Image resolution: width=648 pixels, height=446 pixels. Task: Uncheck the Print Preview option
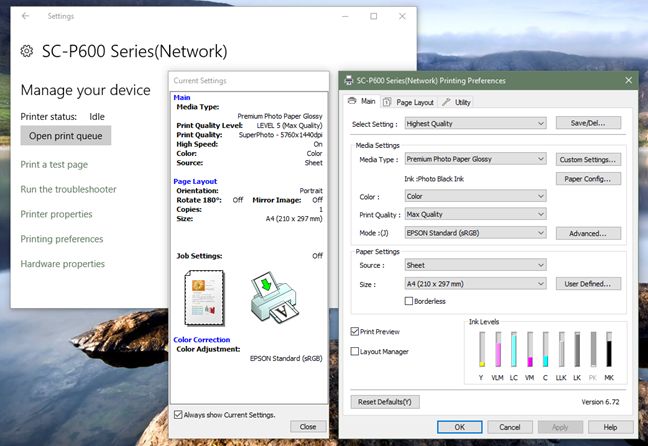pyautogui.click(x=356, y=331)
